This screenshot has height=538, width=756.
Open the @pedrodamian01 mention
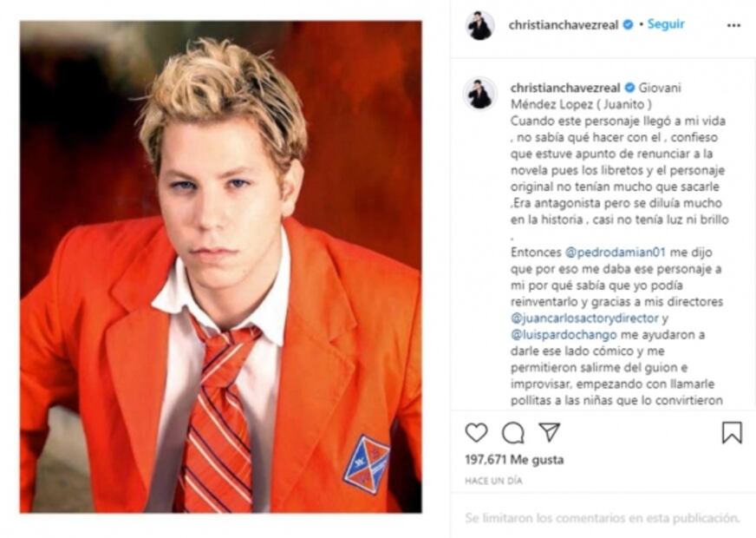(x=616, y=253)
